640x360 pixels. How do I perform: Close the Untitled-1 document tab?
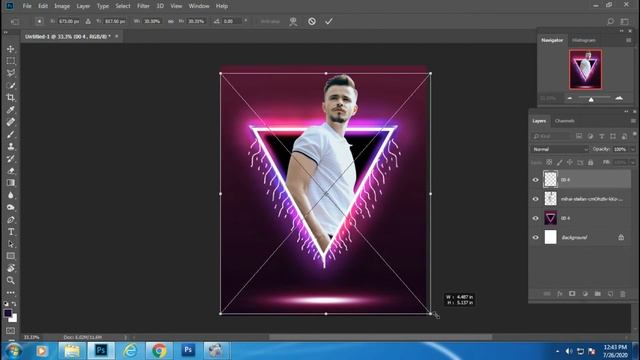(117, 36)
